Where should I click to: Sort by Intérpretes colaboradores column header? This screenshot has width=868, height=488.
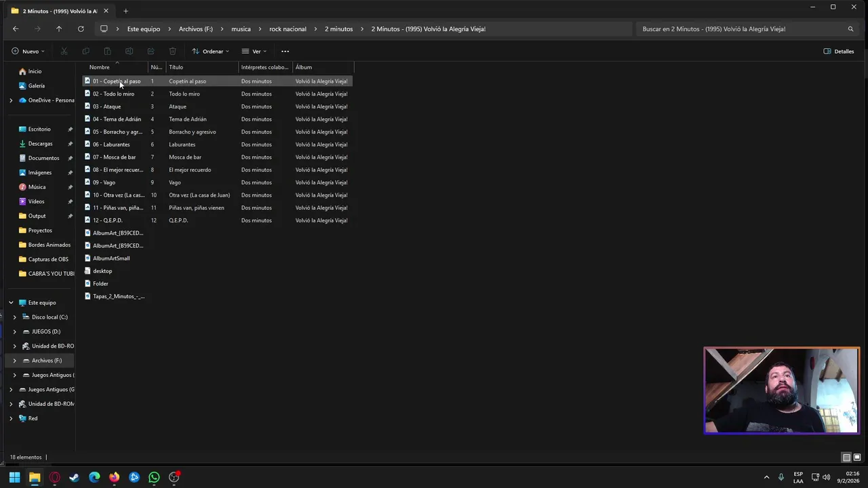click(x=265, y=67)
